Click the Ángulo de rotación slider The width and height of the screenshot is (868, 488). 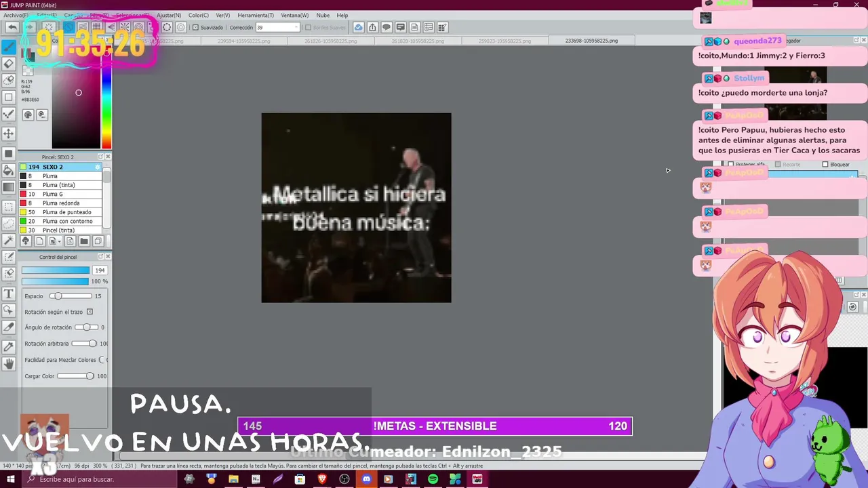87,327
